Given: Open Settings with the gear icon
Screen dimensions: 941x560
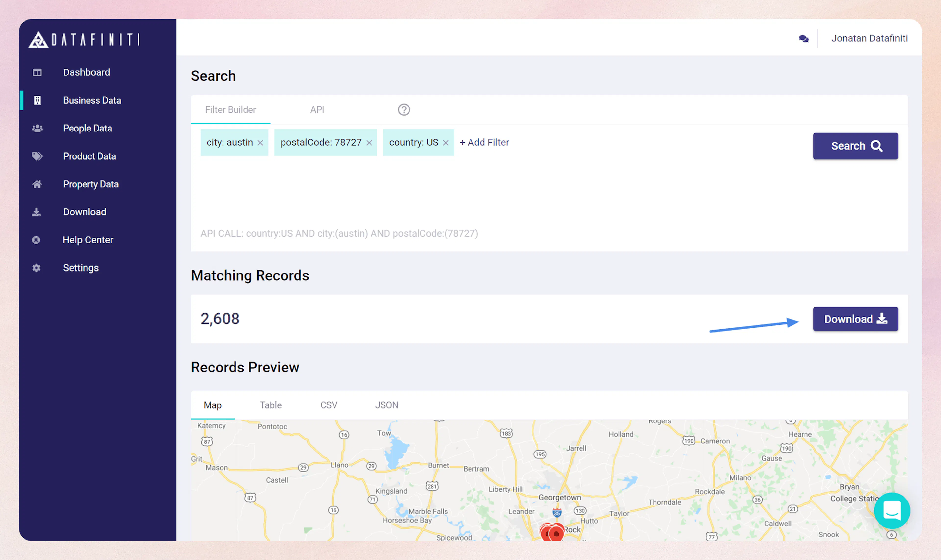Looking at the screenshot, I should point(36,268).
